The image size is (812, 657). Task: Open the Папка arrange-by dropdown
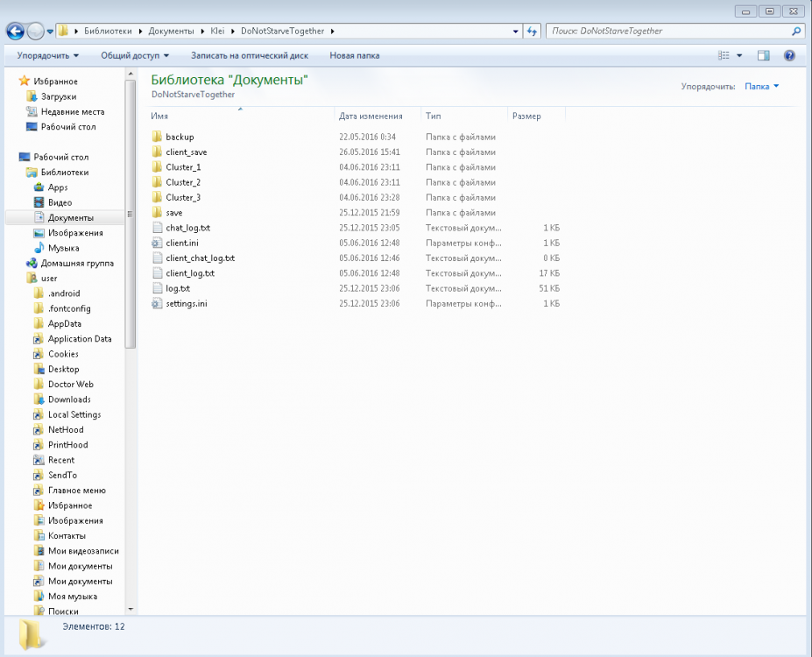coord(762,87)
